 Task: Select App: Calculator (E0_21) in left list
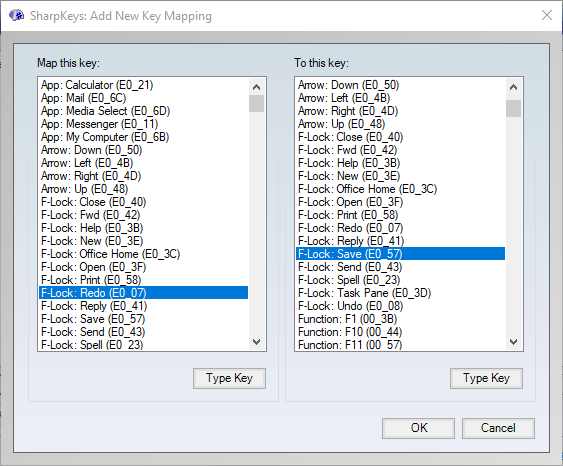coord(143,85)
